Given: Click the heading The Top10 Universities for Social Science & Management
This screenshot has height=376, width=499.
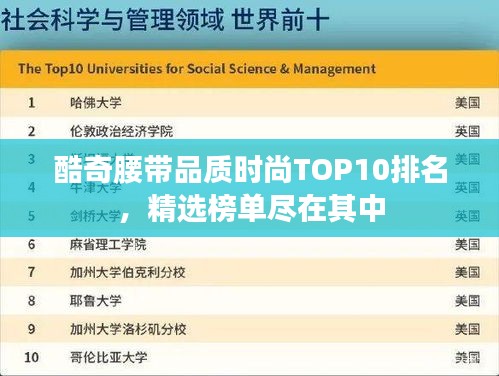Looking at the screenshot, I should 197,69.
